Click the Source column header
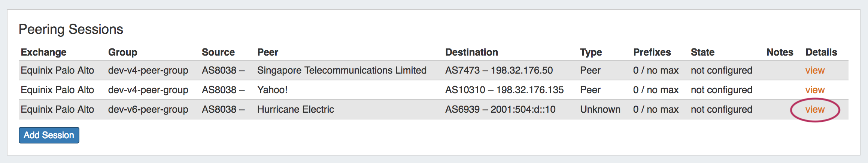This screenshot has width=868, height=163. coord(218,52)
